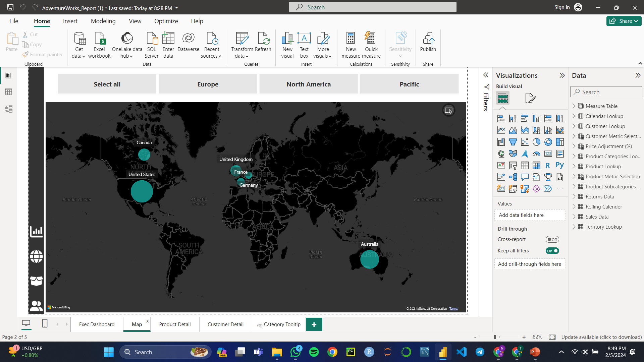Expand the Product Lookup table
The width and height of the screenshot is (644, 362).
pyautogui.click(x=574, y=166)
